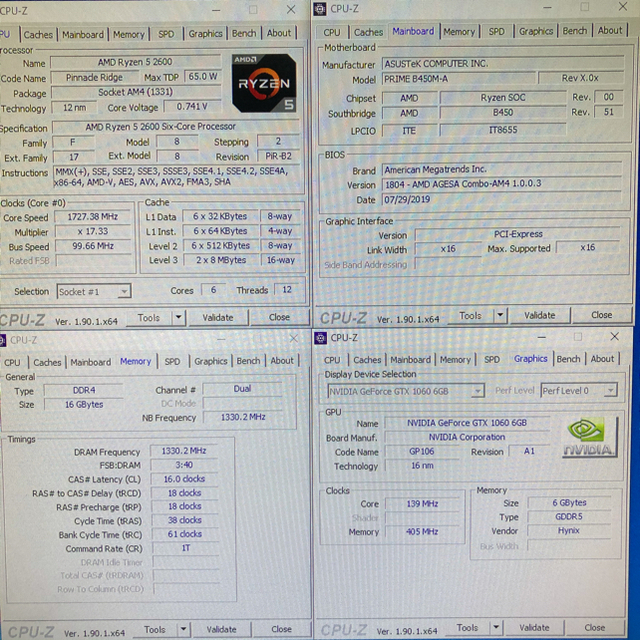This screenshot has height=640, width=640.
Task: Click Close button in the CPU window
Action: 279,317
